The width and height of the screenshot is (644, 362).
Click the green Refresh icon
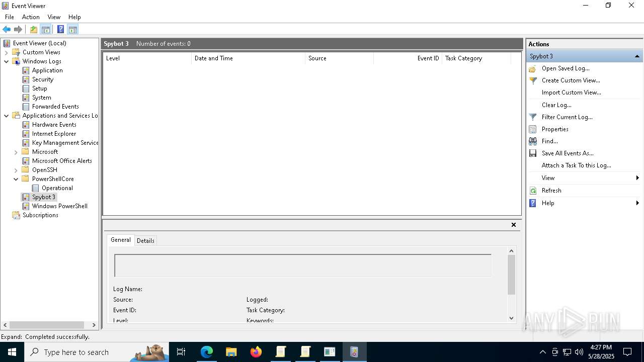point(533,191)
